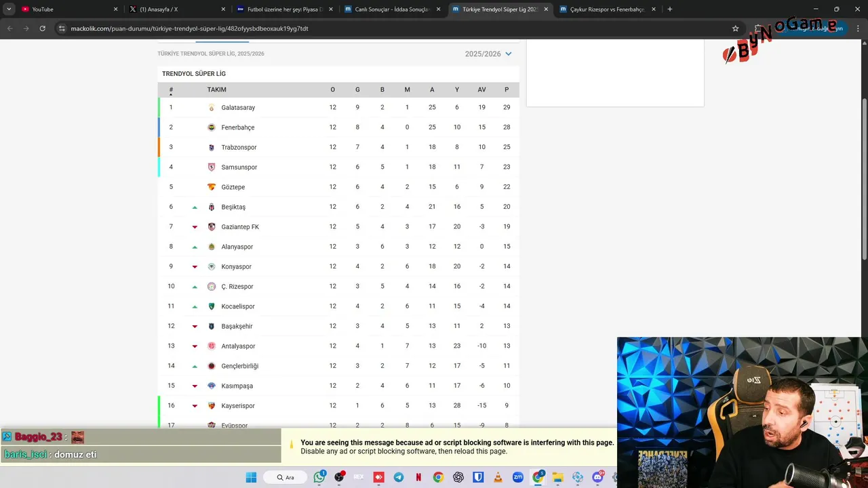Open the Alanyaspor team link

coord(237,247)
